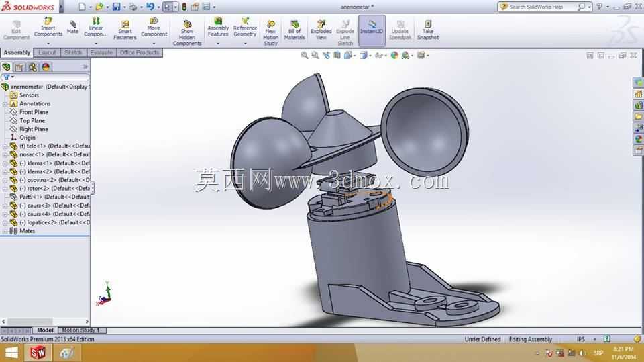Switch to the Assembly ribbon tab

click(17, 52)
